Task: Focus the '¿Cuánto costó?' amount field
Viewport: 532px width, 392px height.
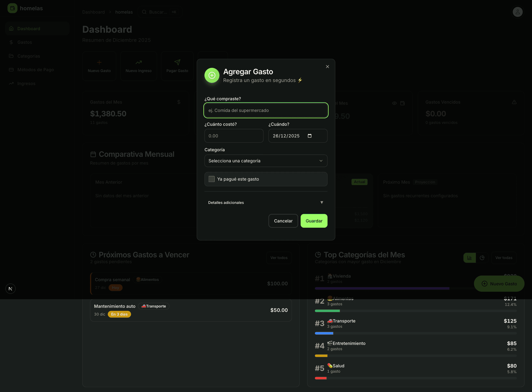Action: coord(234,136)
